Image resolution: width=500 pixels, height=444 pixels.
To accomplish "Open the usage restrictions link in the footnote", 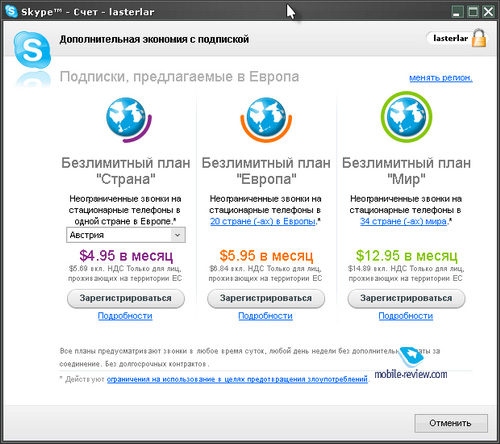I will click(x=237, y=379).
